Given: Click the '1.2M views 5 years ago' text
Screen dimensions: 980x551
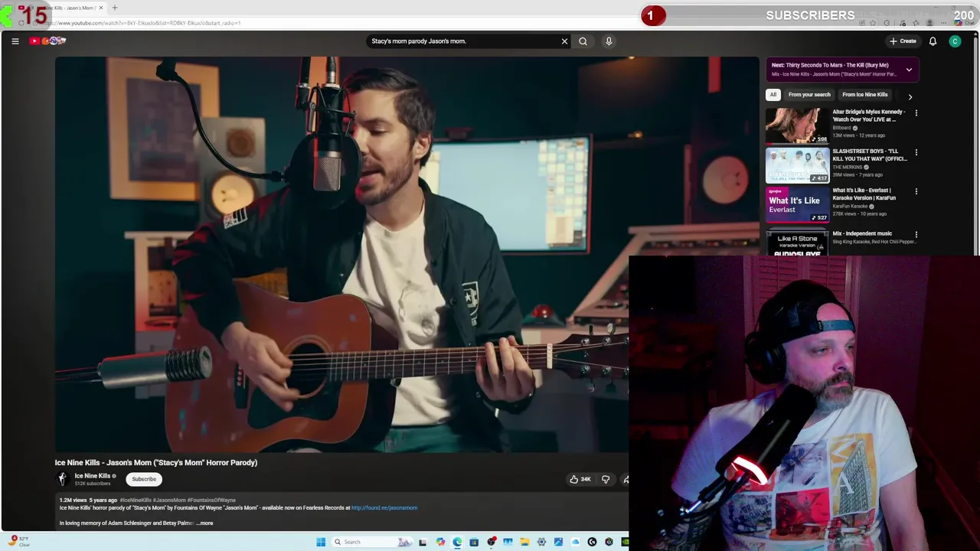Looking at the screenshot, I should (88, 500).
